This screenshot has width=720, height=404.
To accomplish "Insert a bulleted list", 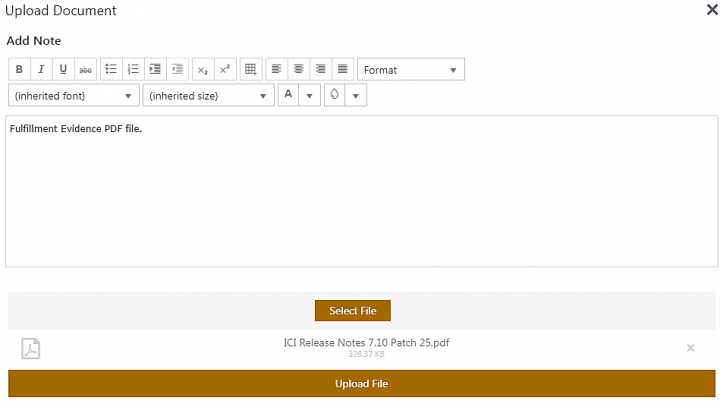I will click(111, 70).
